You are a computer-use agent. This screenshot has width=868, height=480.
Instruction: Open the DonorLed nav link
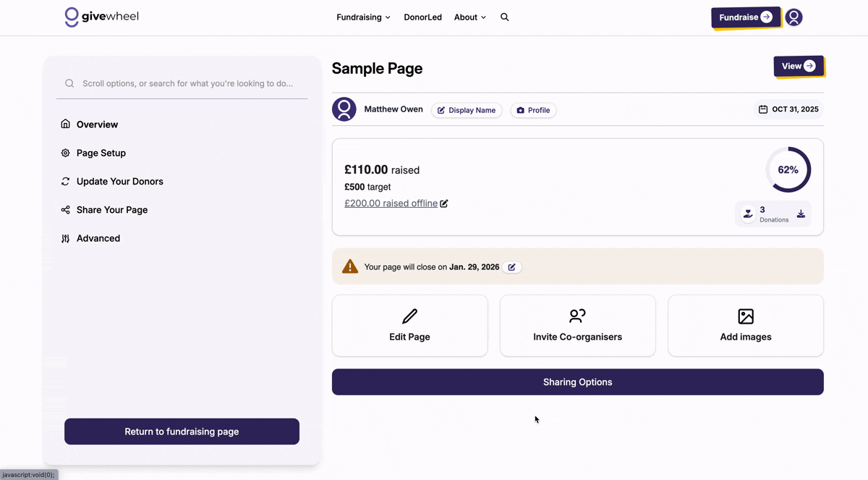pyautogui.click(x=422, y=17)
